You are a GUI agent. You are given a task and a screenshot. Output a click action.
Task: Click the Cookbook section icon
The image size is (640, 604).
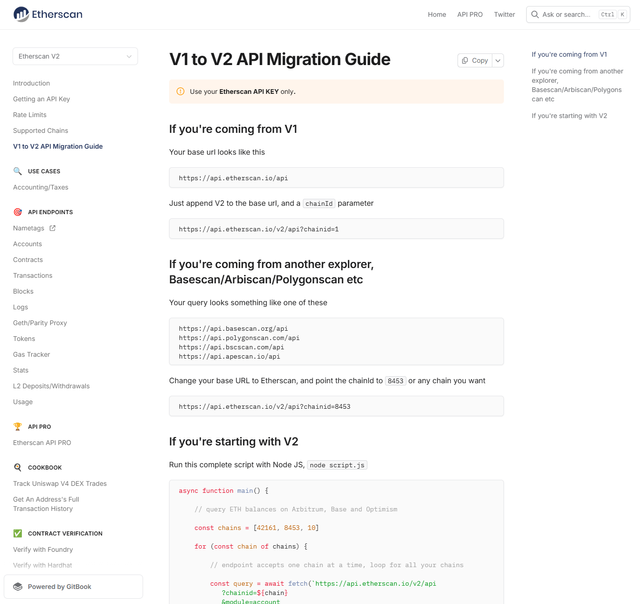(18, 467)
